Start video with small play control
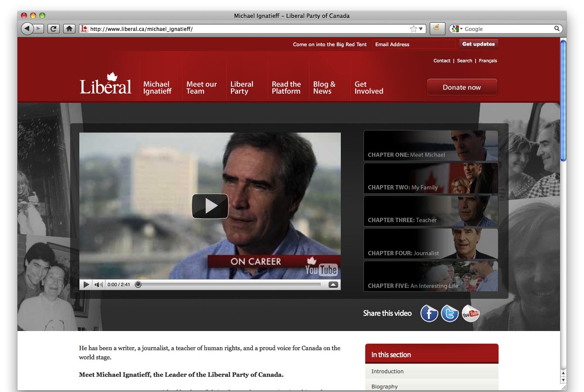 point(86,285)
